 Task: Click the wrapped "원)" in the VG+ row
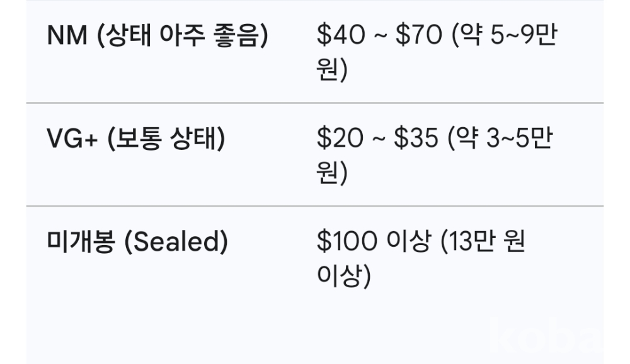coord(332,173)
